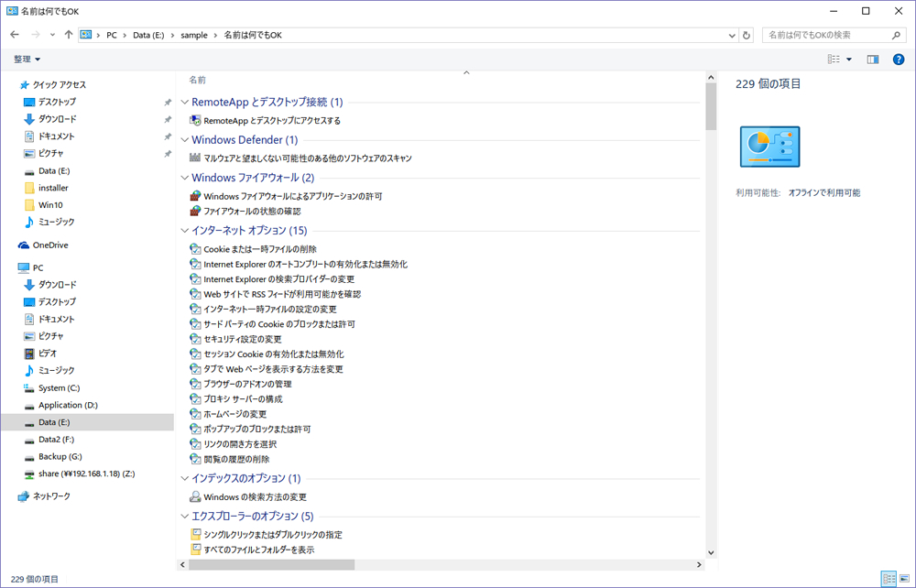Click the Application (D:) drive icon
Screen dimensions: 916x588
click(29, 405)
